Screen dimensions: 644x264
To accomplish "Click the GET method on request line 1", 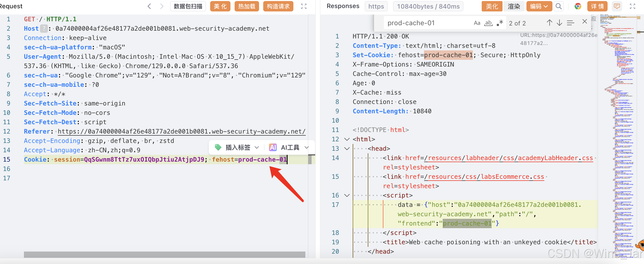I will click(x=29, y=19).
